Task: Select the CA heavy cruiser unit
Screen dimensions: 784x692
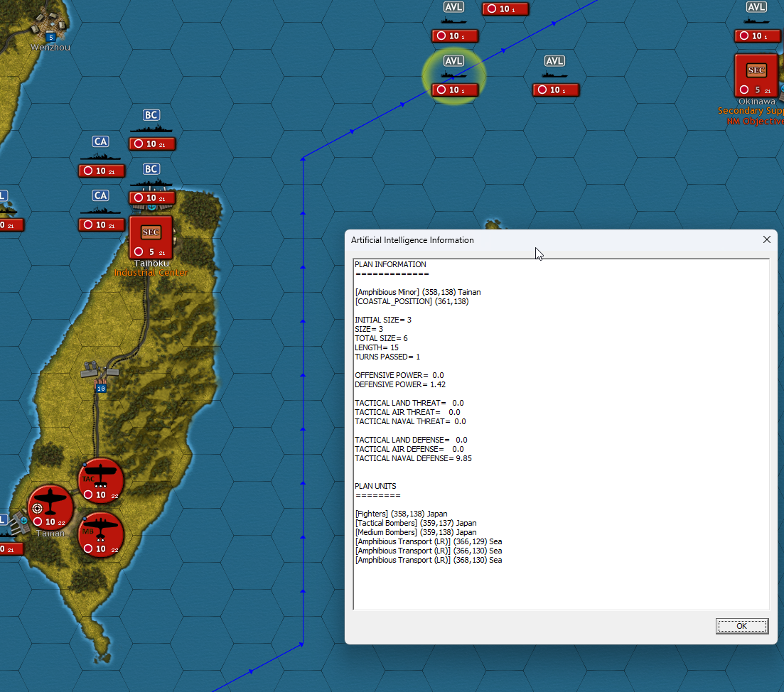Action: tap(100, 141)
